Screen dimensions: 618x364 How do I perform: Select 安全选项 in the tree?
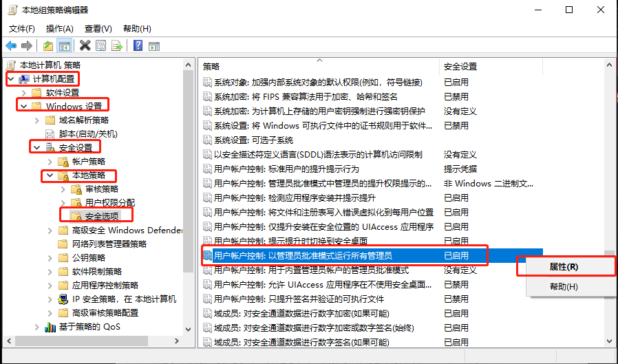point(103,216)
